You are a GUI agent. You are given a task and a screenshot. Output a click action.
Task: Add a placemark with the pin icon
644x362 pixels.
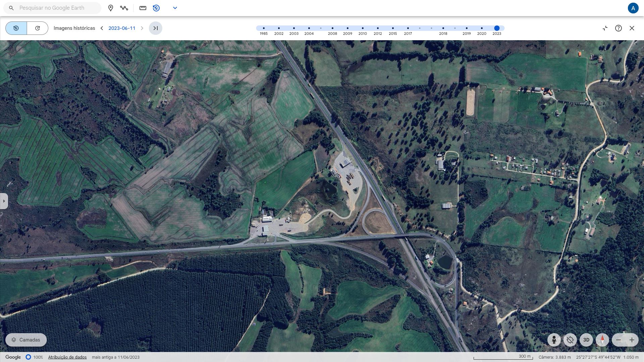pyautogui.click(x=111, y=8)
